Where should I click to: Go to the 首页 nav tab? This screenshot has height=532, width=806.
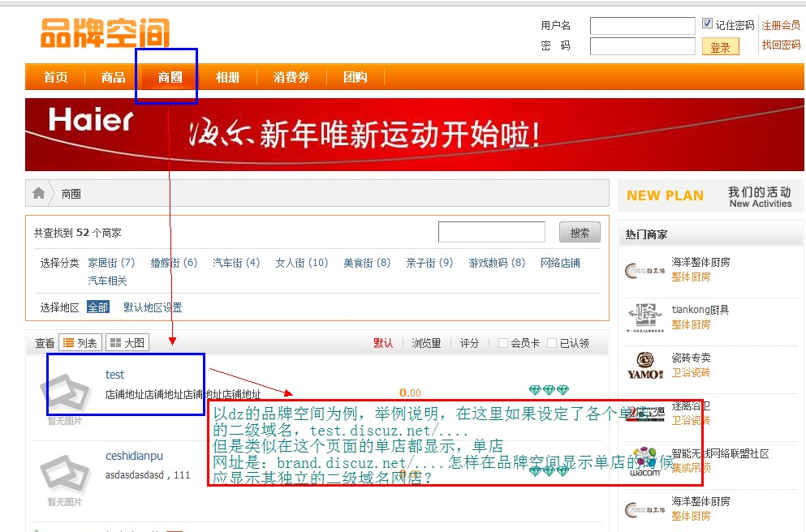click(55, 78)
